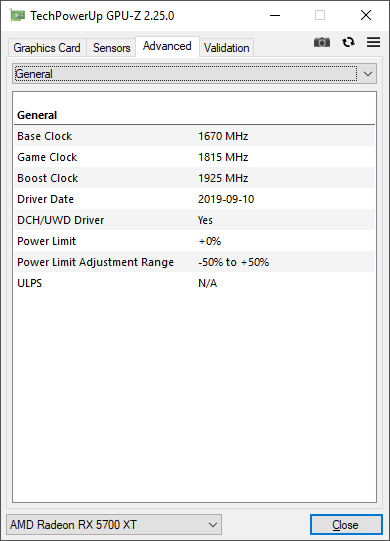This screenshot has height=541, width=390.
Task: Expand the General category dropdown
Action: pyautogui.click(x=194, y=74)
